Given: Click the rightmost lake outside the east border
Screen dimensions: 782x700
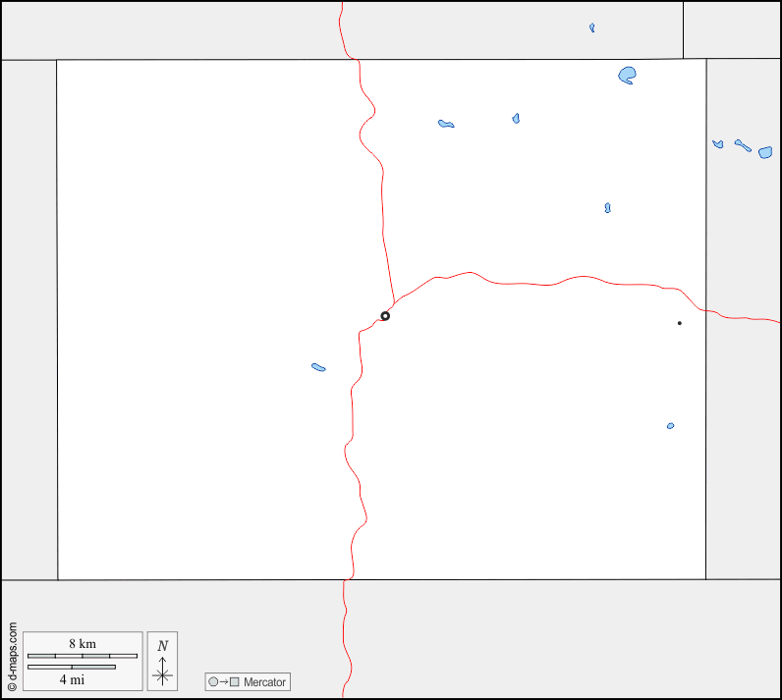Looking at the screenshot, I should (765, 152).
